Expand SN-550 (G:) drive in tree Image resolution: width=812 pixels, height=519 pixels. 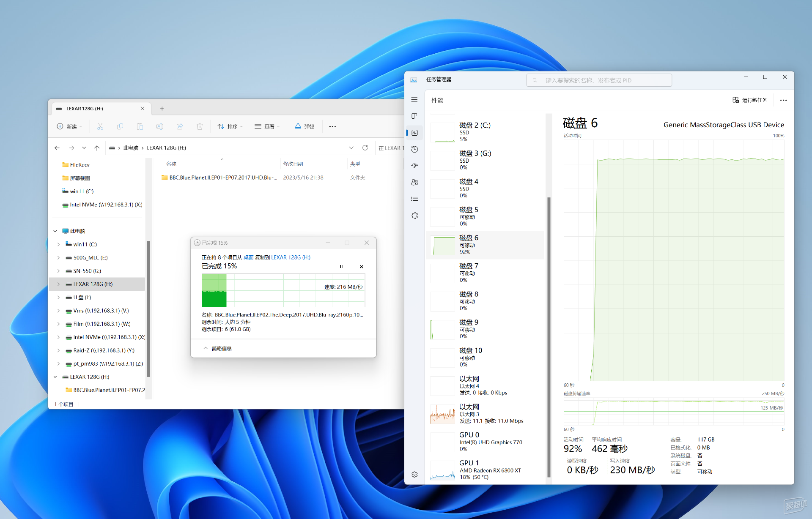[58, 271]
